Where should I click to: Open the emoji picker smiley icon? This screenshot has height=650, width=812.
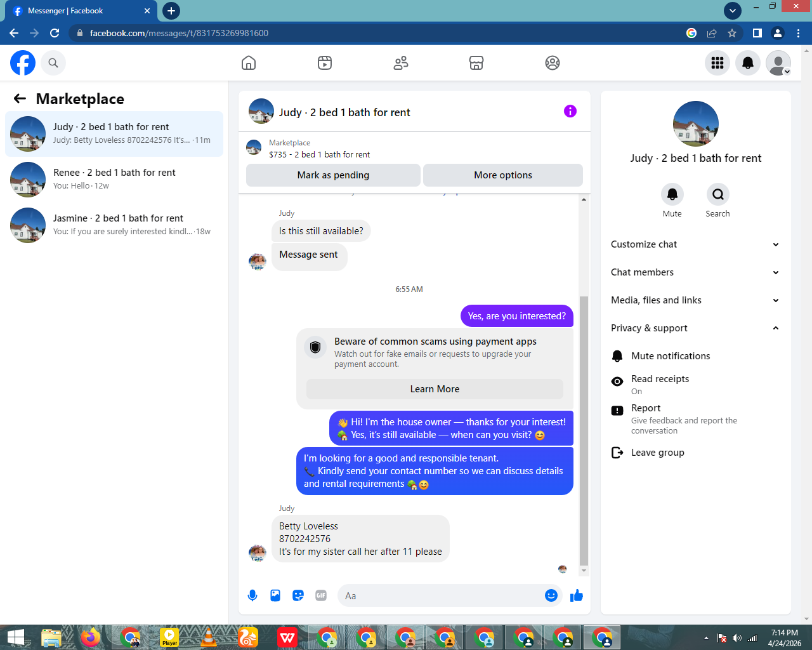551,595
